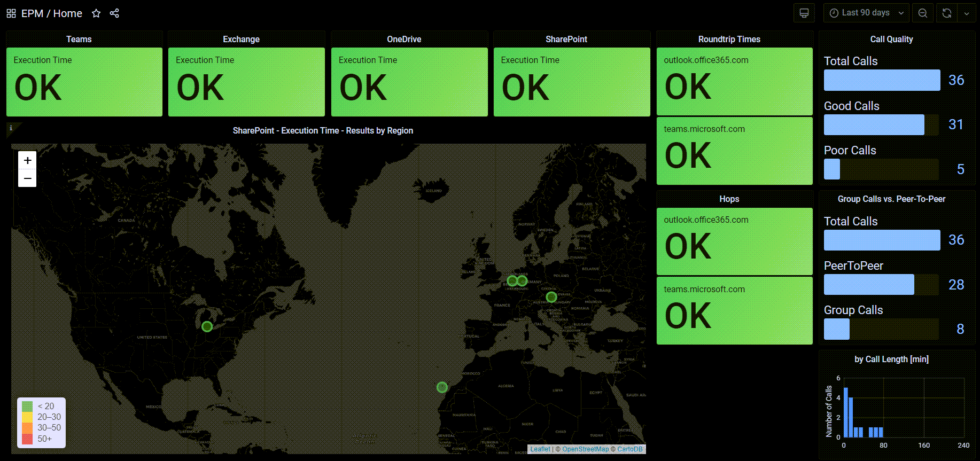Click the right marker over Germany
Viewport: 980px width, 461px height.
click(522, 280)
